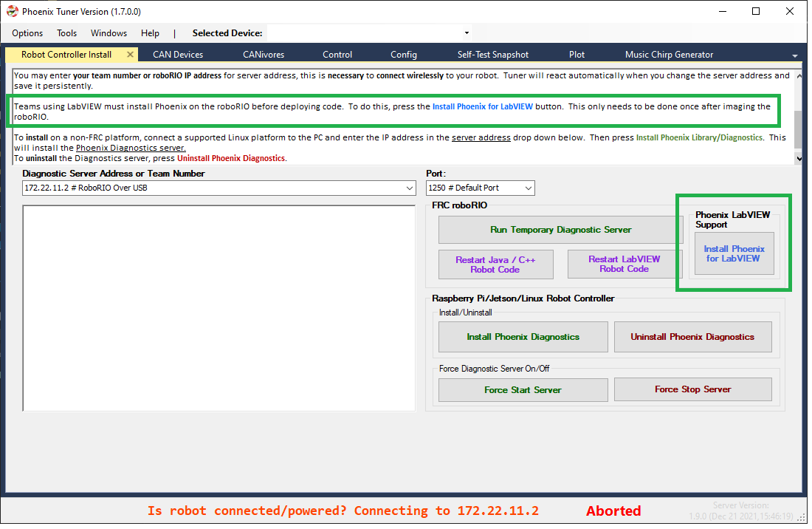Click the 'Aborted' status text
The width and height of the screenshot is (812, 529).
tap(613, 511)
